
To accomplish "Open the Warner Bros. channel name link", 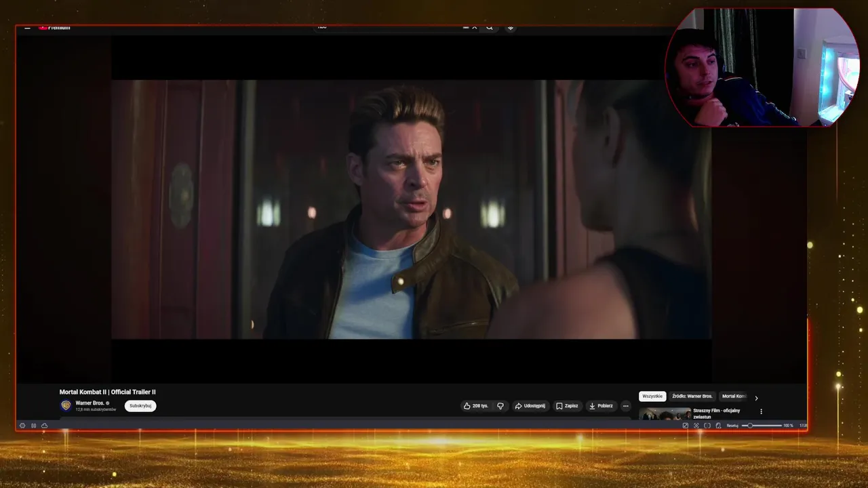I will click(x=90, y=403).
